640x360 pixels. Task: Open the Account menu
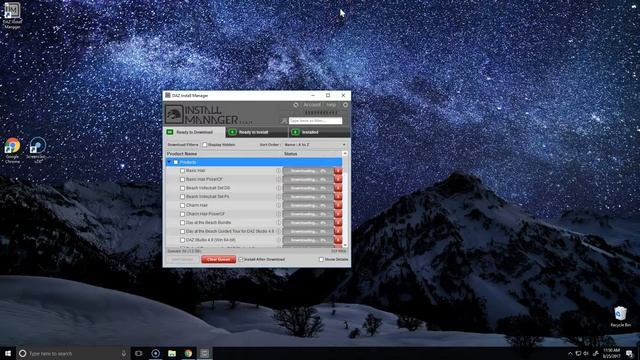(312, 105)
